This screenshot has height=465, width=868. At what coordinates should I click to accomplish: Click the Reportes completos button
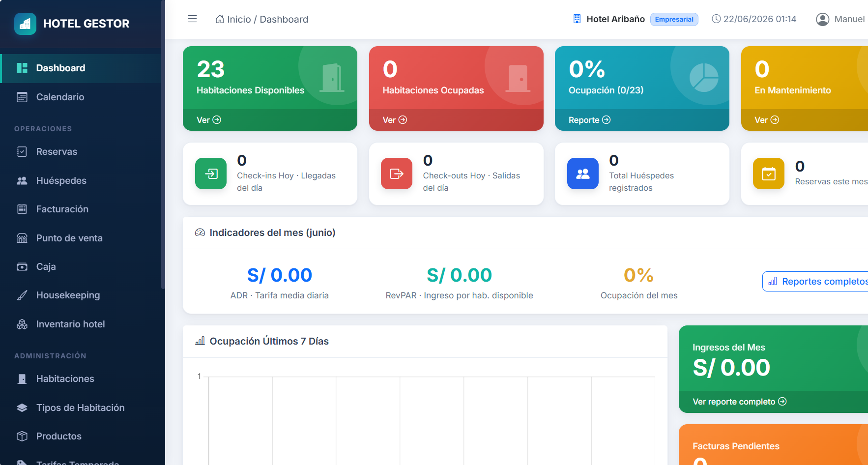[815, 281]
